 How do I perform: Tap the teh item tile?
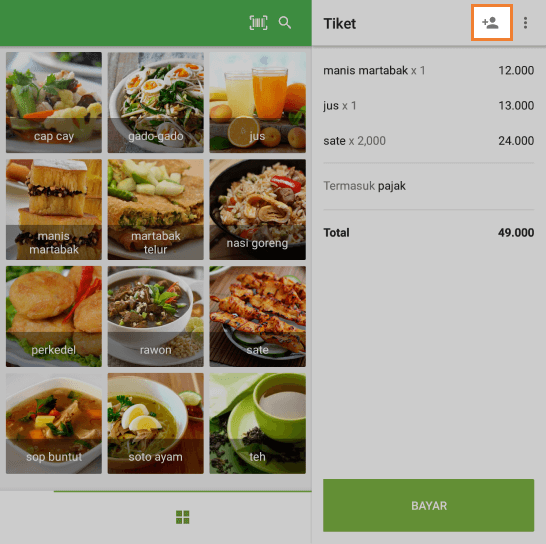(257, 423)
